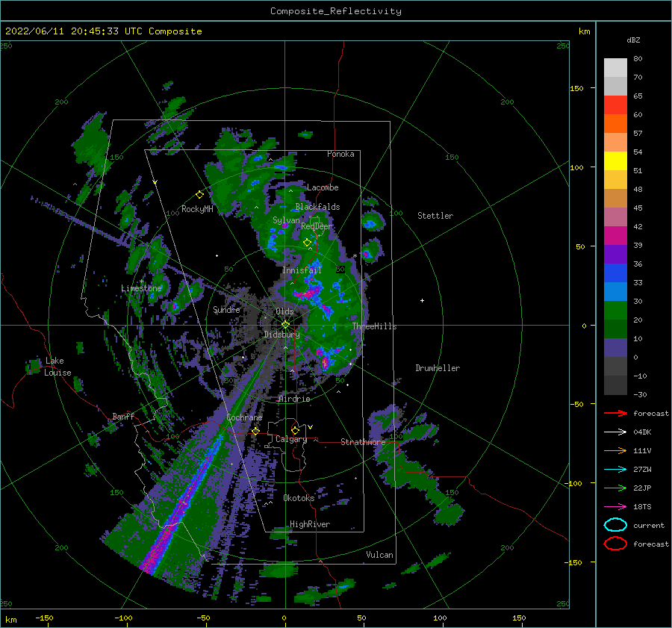
Task: Click the 'current' legend text
Action: pos(649,525)
